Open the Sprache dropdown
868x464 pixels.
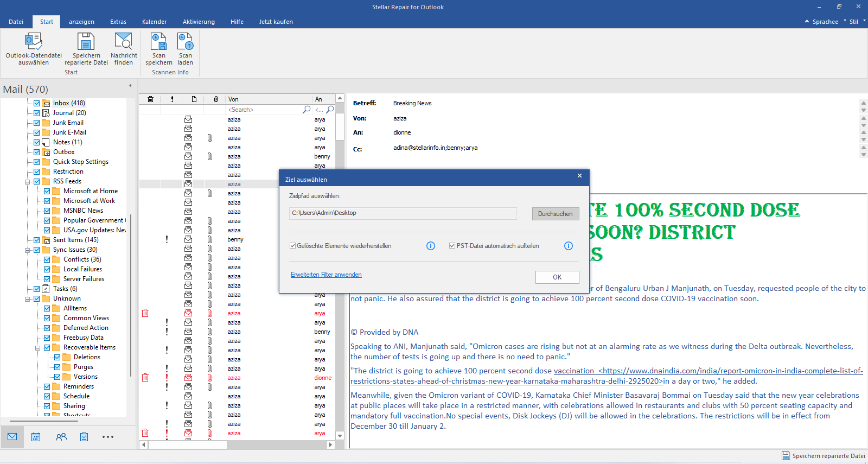point(825,22)
